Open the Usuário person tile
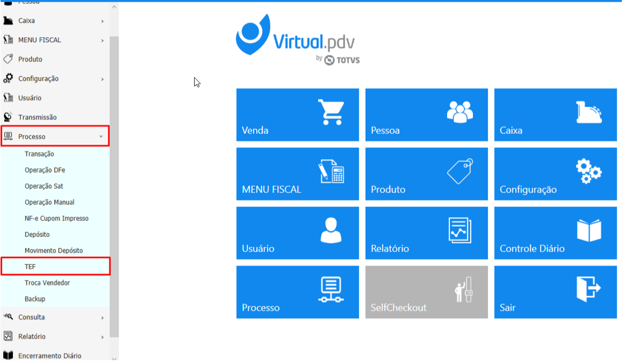This screenshot has height=364, width=624. [298, 233]
